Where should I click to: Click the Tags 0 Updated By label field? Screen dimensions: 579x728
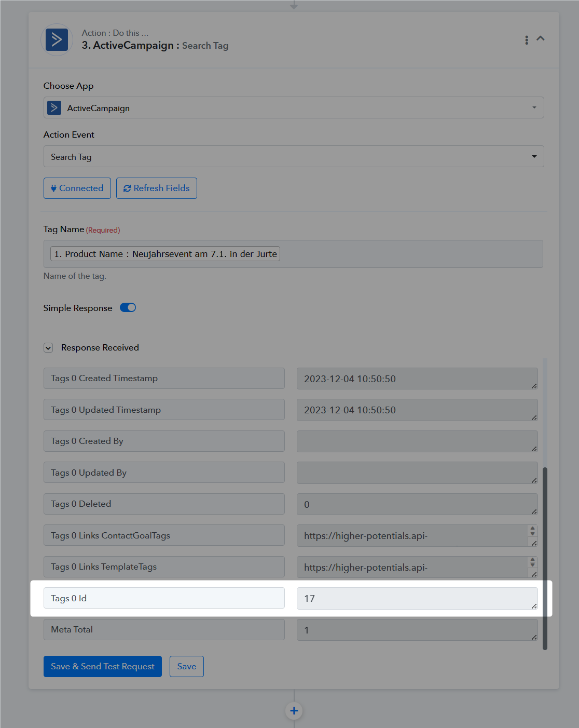point(164,473)
